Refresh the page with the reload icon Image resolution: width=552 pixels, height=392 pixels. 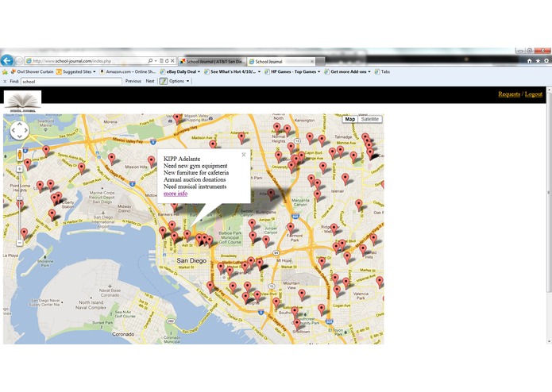click(167, 61)
